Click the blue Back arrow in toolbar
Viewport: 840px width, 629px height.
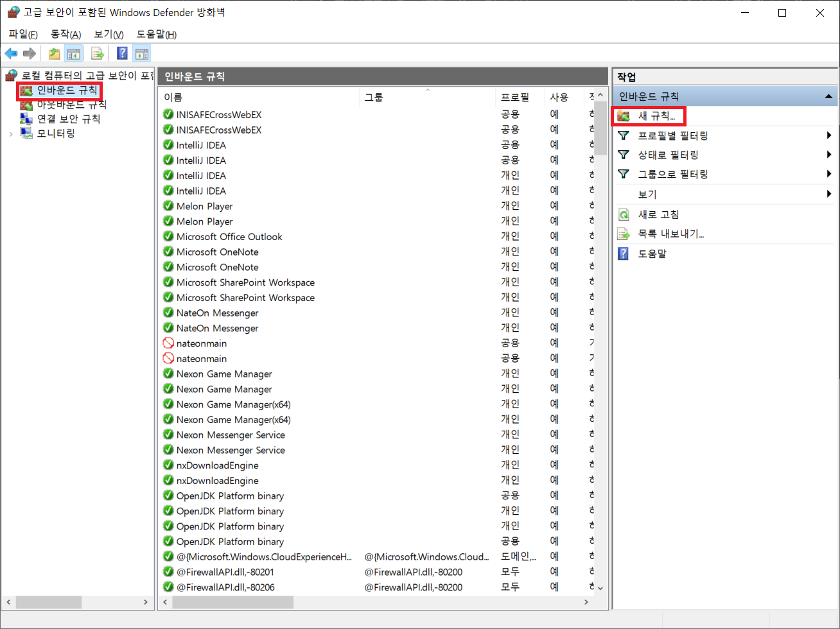11,53
